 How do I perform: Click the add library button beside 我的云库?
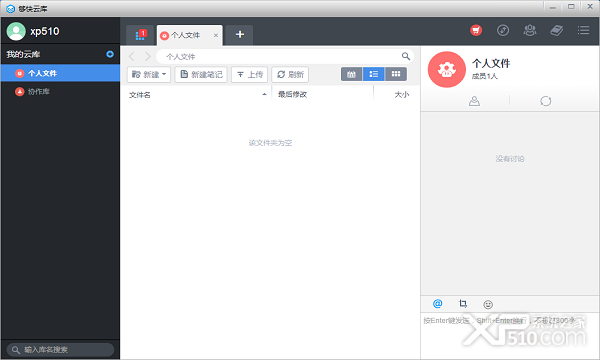pos(110,54)
